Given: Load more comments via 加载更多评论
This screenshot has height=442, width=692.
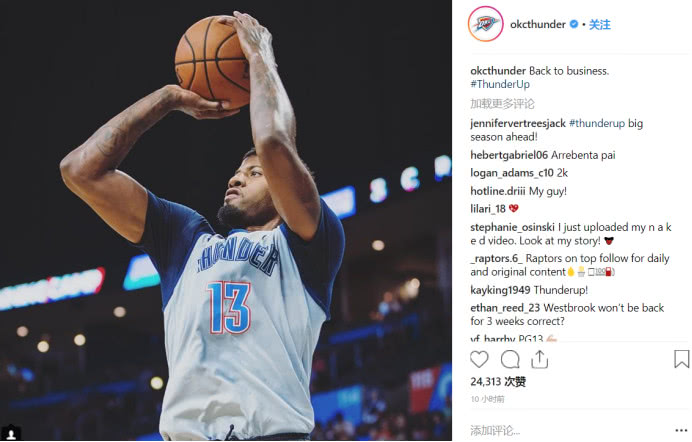Looking at the screenshot, I should (502, 104).
